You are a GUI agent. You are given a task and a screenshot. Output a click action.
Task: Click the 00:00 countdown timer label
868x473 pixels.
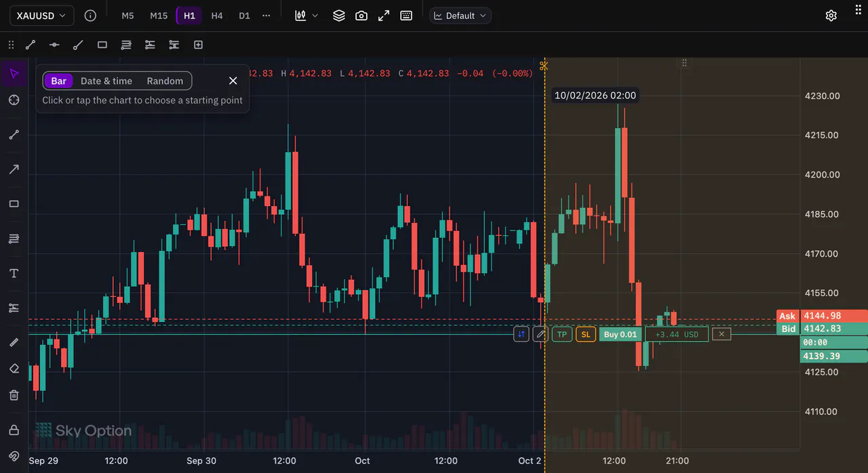tap(834, 343)
